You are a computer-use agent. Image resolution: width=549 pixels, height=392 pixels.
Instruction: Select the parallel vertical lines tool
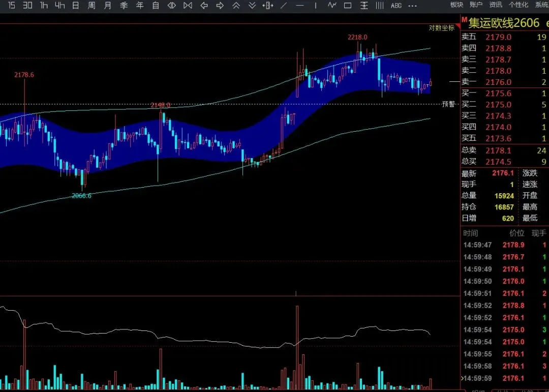coord(380,6)
